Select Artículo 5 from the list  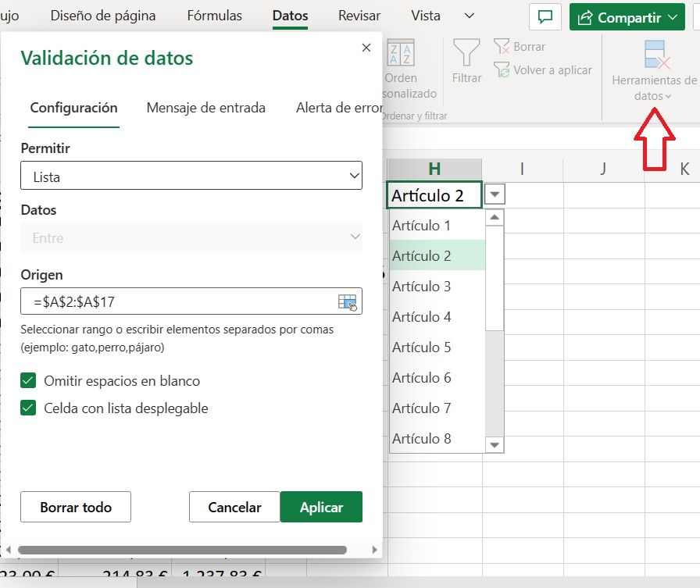point(422,347)
